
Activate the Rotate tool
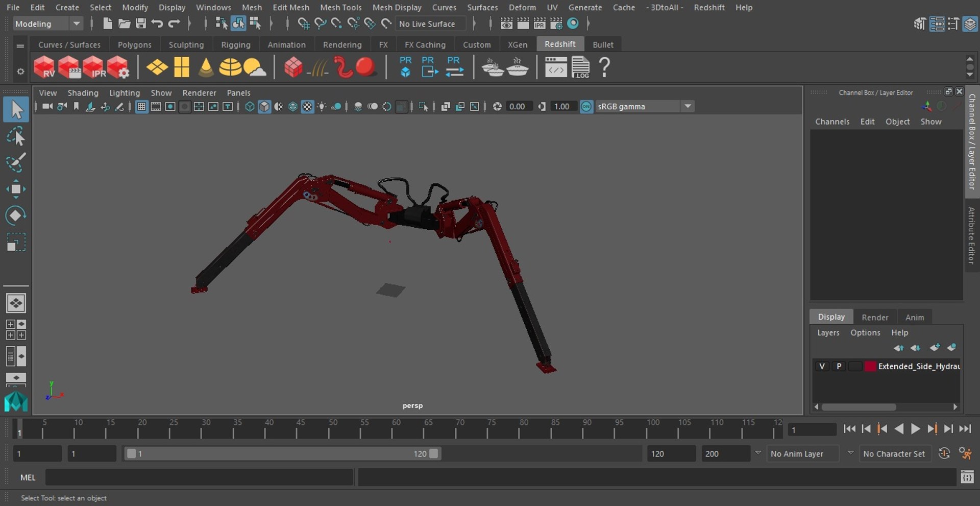coord(16,215)
